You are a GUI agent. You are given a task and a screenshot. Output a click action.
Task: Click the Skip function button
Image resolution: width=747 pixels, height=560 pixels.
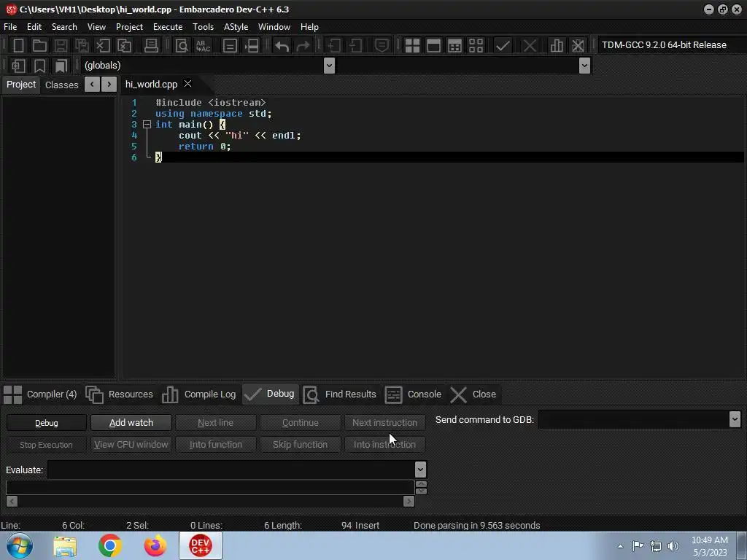(300, 444)
